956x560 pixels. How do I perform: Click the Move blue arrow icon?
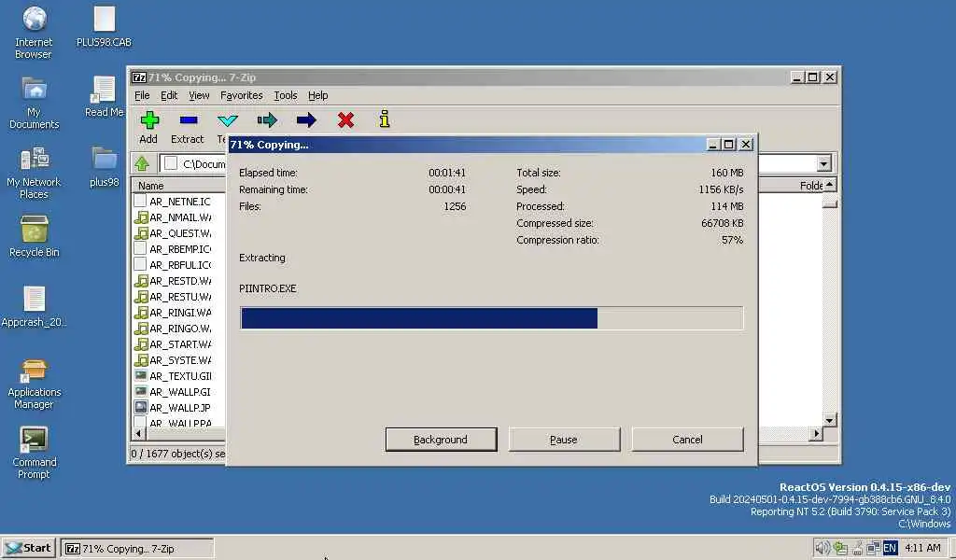[x=306, y=120]
